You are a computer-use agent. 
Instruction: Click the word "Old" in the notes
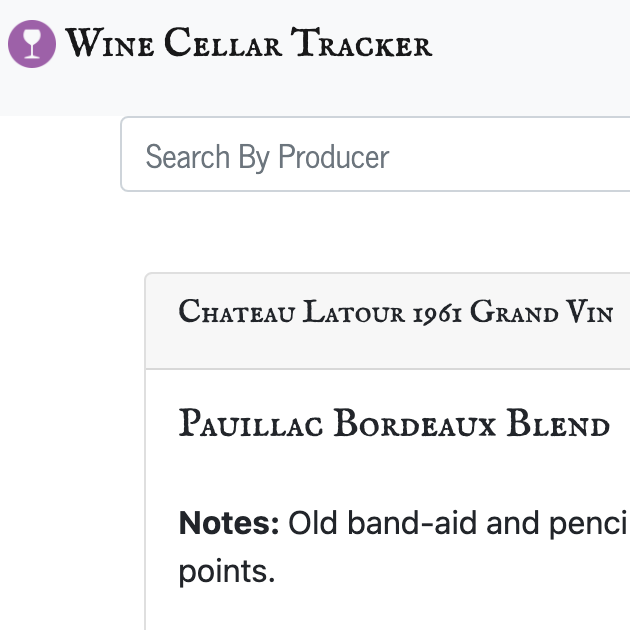[313, 523]
